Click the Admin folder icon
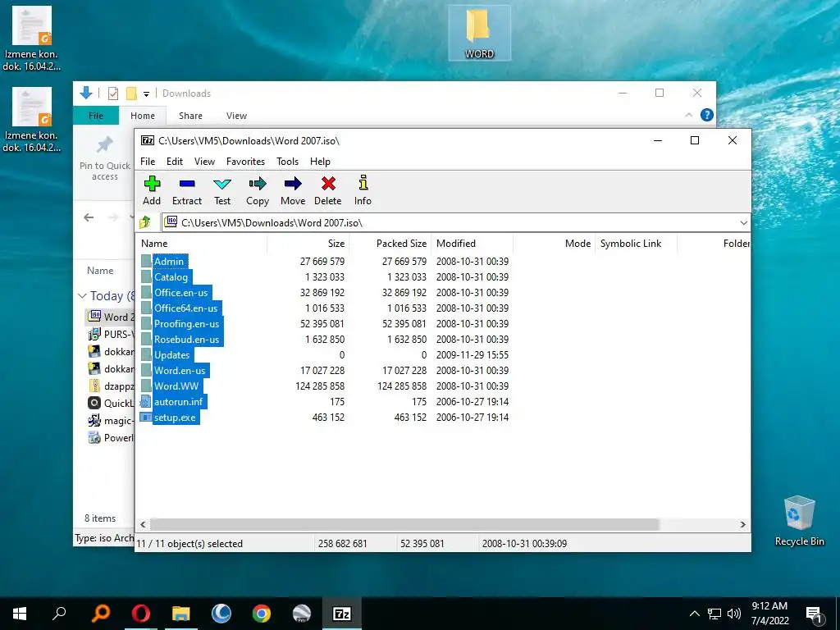 pyautogui.click(x=146, y=262)
